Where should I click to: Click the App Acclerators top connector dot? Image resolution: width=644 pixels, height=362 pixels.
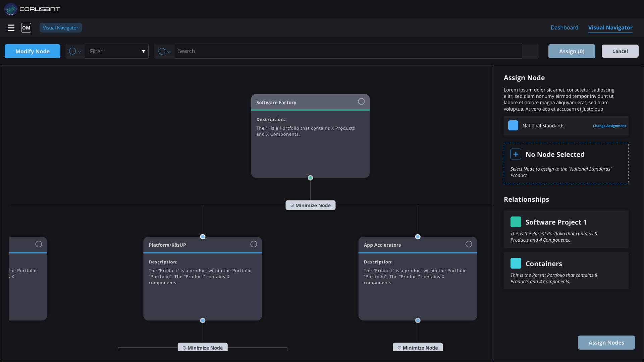418,237
